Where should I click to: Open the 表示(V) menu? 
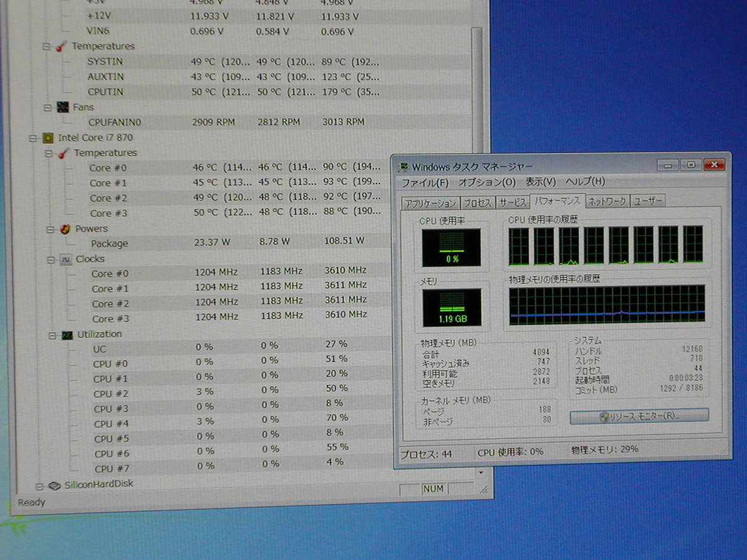coord(540,182)
